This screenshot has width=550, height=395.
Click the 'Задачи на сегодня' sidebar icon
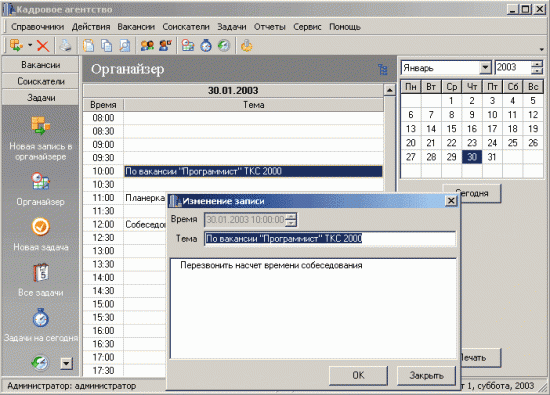(41, 317)
